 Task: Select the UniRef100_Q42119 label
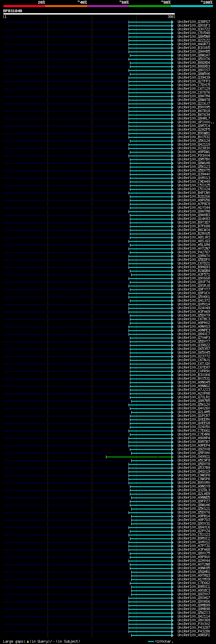click(x=194, y=144)
